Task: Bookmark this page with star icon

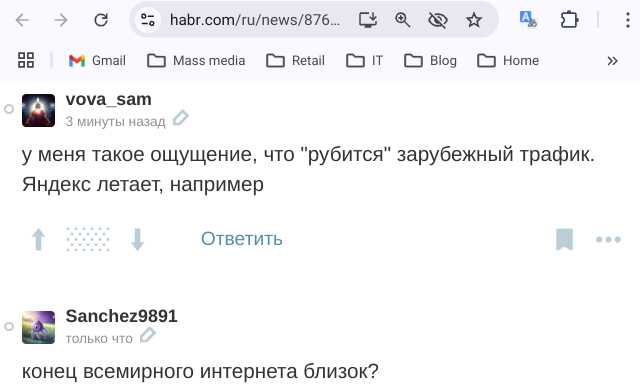Action: pos(474,20)
